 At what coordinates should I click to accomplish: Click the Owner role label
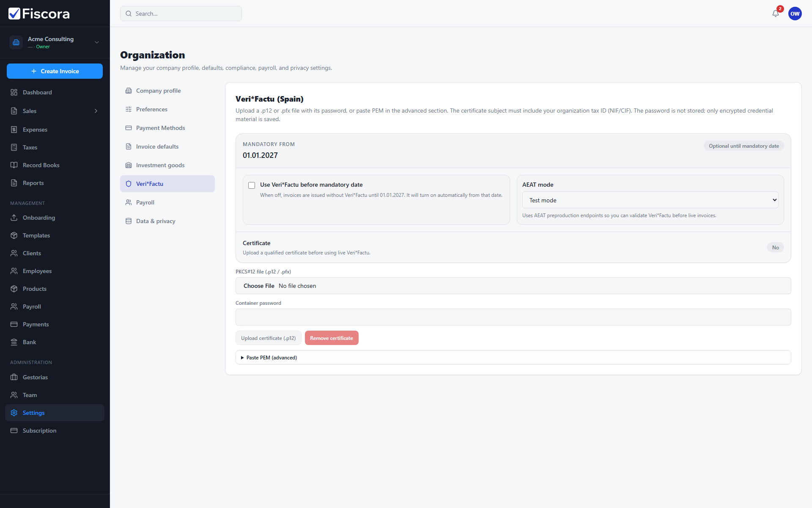(x=43, y=47)
